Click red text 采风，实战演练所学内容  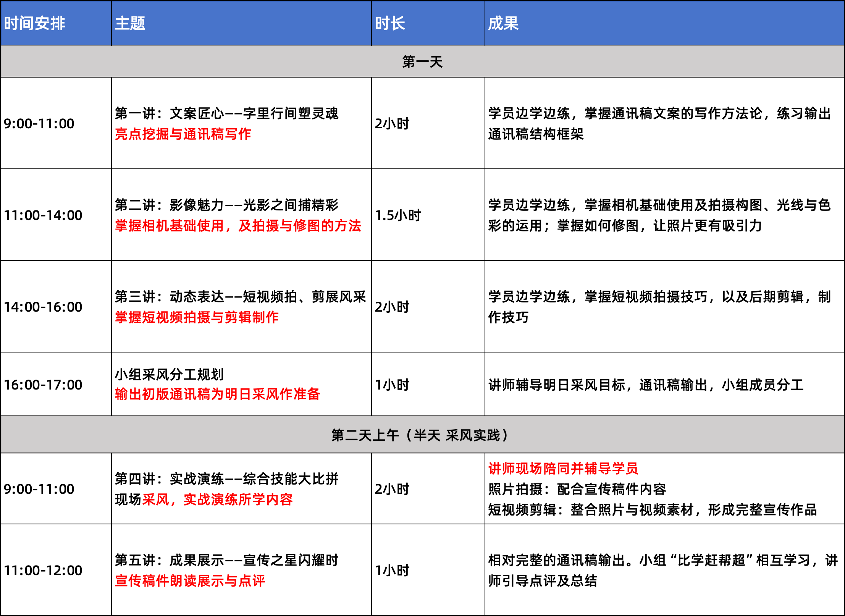pyautogui.click(x=218, y=500)
